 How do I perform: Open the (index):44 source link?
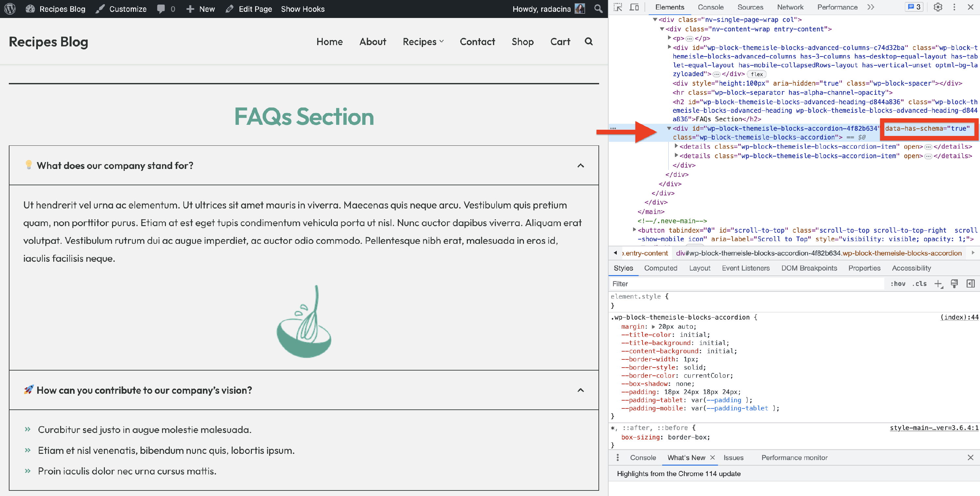click(x=959, y=317)
